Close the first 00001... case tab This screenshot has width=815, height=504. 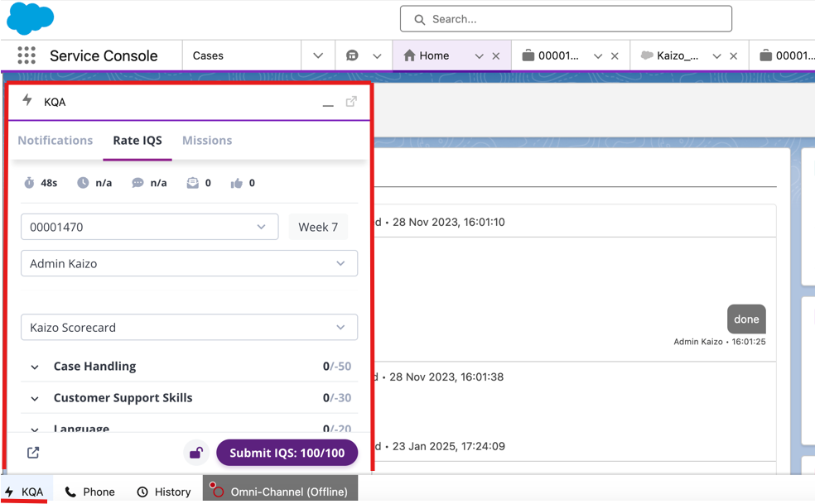click(615, 56)
